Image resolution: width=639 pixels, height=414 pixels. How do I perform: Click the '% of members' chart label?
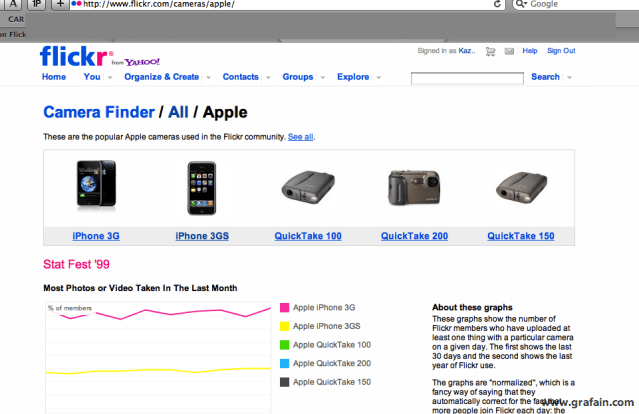point(70,308)
